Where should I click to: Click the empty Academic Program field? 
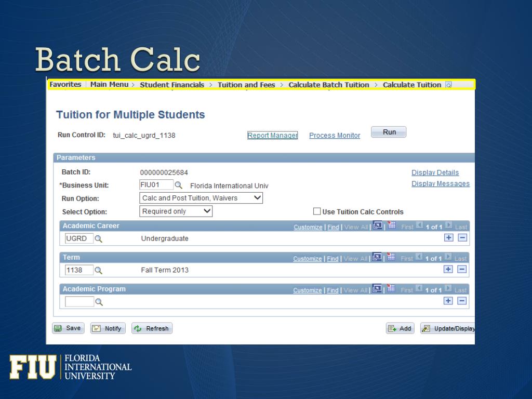[79, 302]
